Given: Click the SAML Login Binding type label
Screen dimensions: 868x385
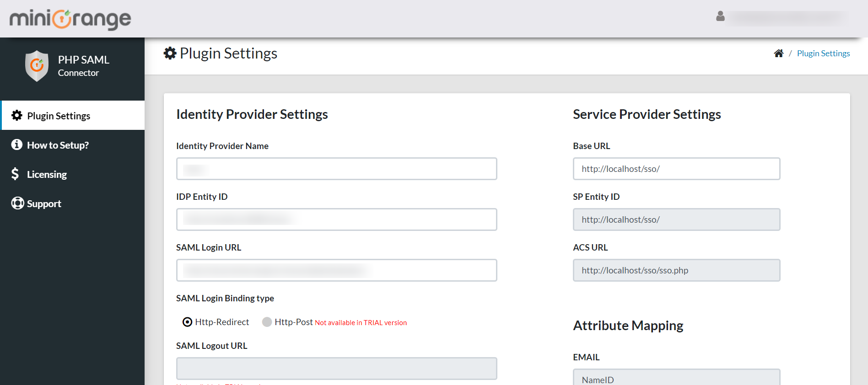Looking at the screenshot, I should (225, 298).
